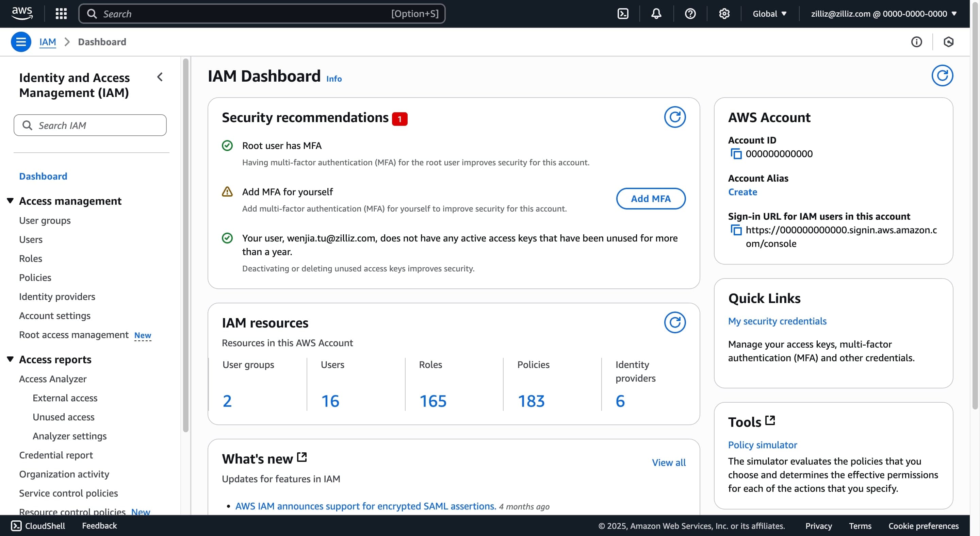Open Organization activity
980x536 pixels.
(x=64, y=474)
